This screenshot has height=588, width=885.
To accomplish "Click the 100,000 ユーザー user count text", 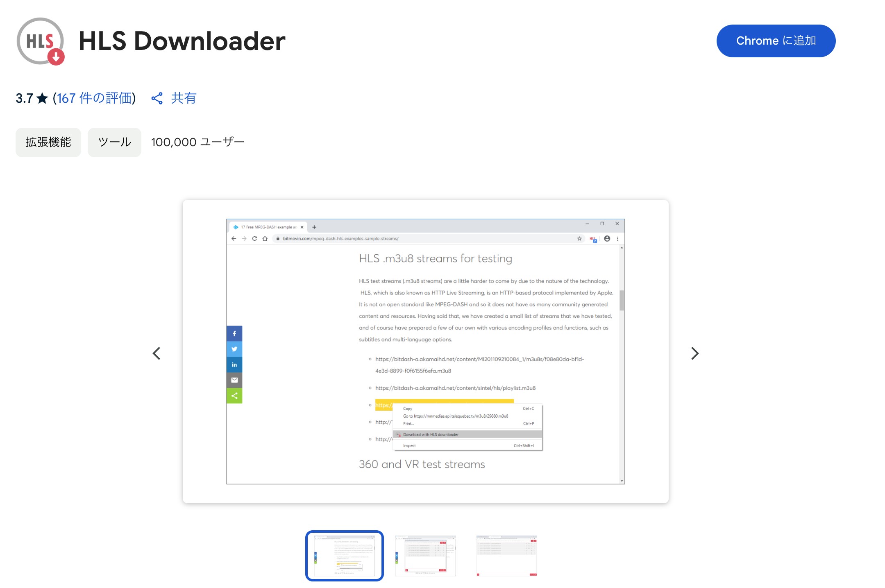I will tap(197, 142).
